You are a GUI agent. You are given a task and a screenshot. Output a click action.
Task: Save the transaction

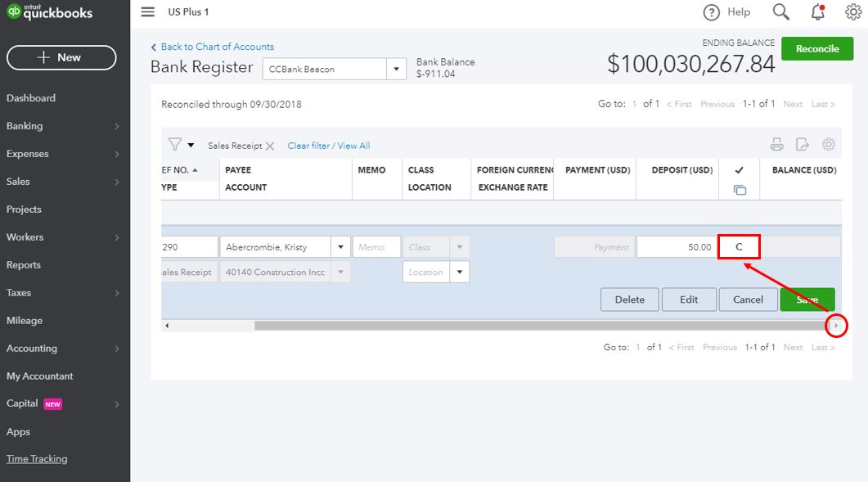[807, 300]
